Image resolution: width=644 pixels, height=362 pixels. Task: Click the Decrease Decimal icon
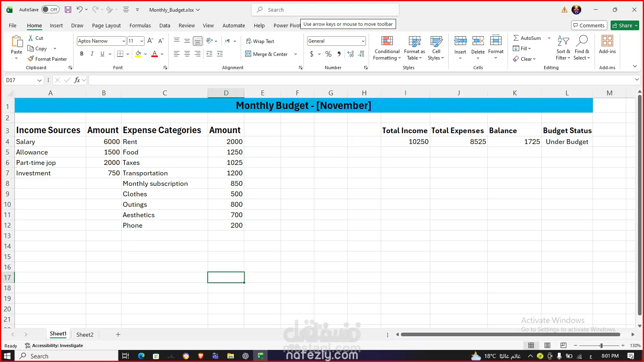pos(361,54)
